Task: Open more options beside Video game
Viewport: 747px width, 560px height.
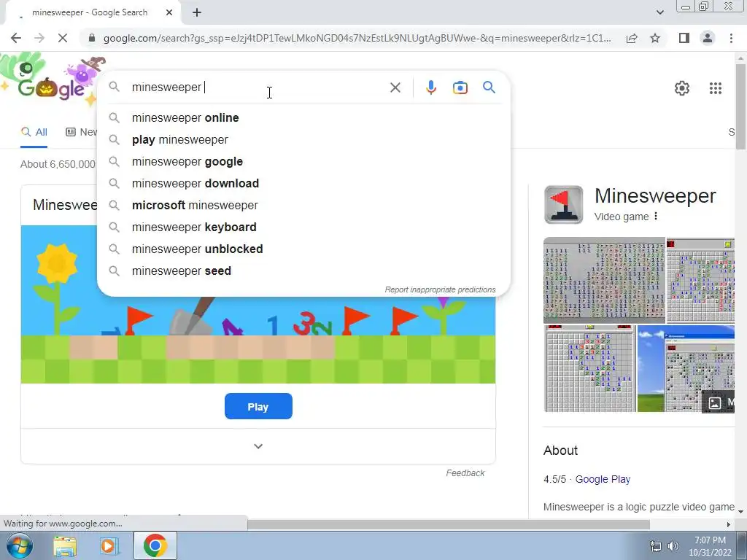Action: 656,216
